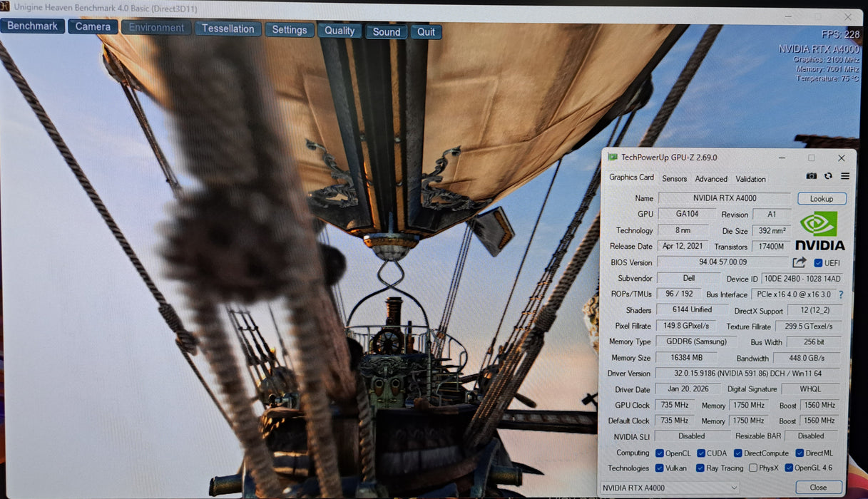Click the Bus Interface question mark icon

[841, 294]
